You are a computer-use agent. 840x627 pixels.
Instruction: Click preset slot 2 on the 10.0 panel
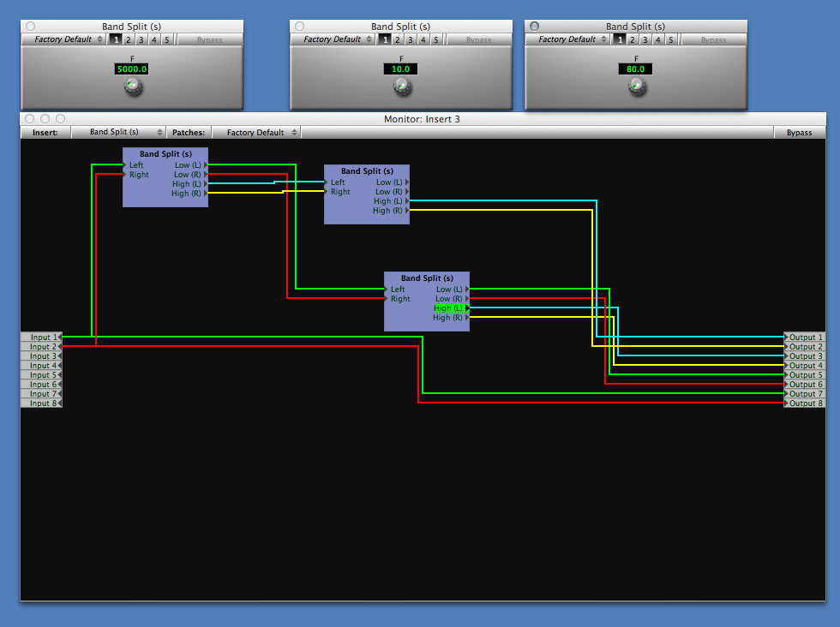pyautogui.click(x=398, y=40)
